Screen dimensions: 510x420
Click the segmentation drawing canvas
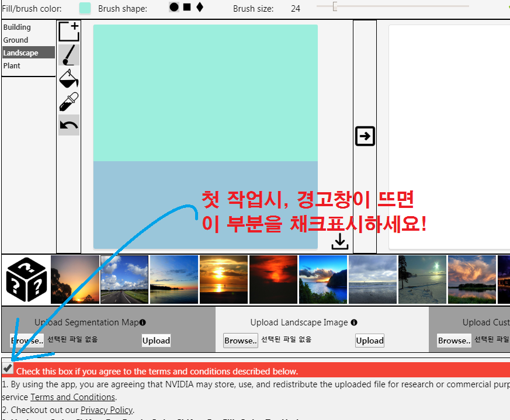tap(206, 137)
